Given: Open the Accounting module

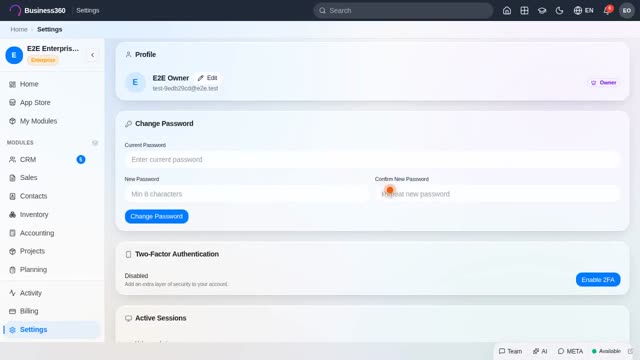Looking at the screenshot, I should coord(51,233).
